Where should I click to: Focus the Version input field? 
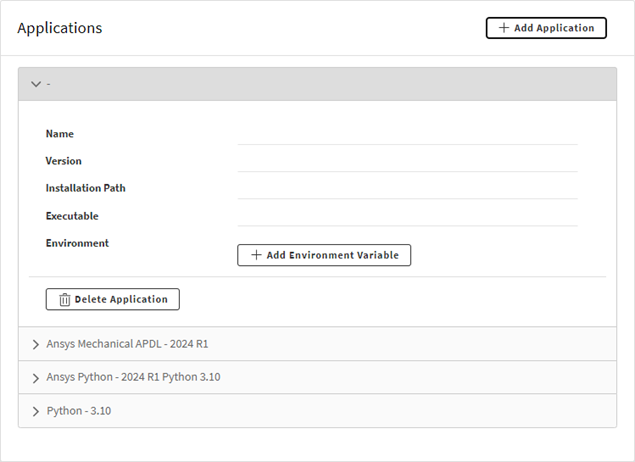coord(407,162)
